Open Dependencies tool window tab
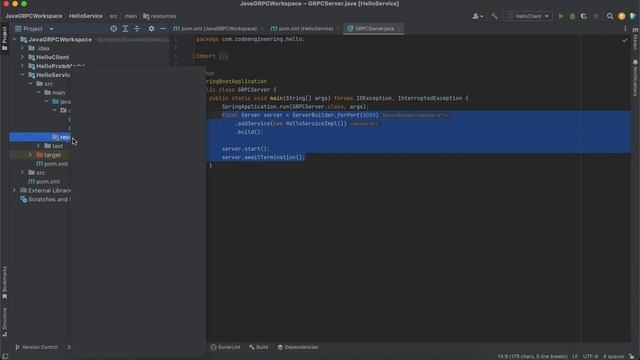The width and height of the screenshot is (640, 360). (x=298, y=347)
